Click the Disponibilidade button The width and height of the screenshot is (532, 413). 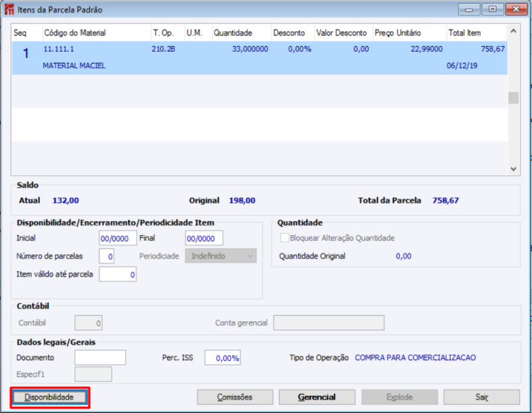coord(50,397)
